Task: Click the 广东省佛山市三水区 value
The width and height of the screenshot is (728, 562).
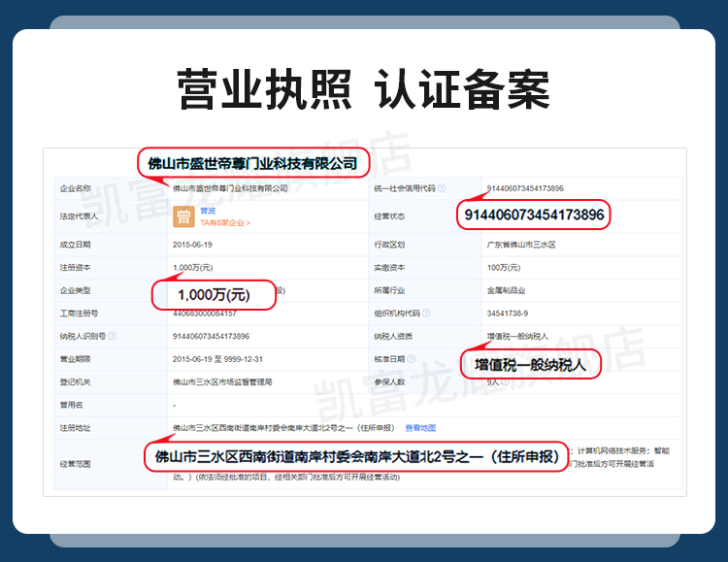Action: (521, 245)
